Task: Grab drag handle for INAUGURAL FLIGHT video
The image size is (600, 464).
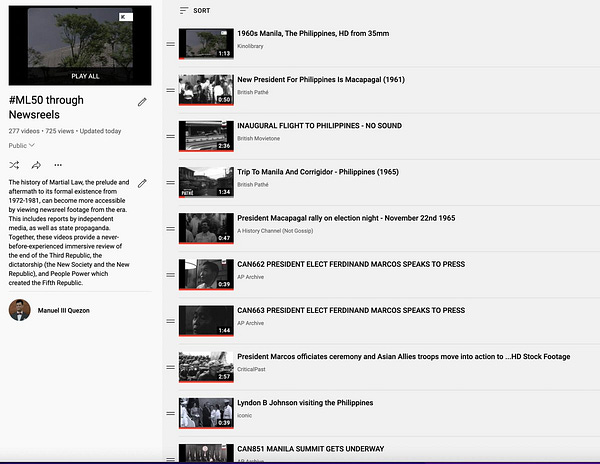Action: (171, 137)
